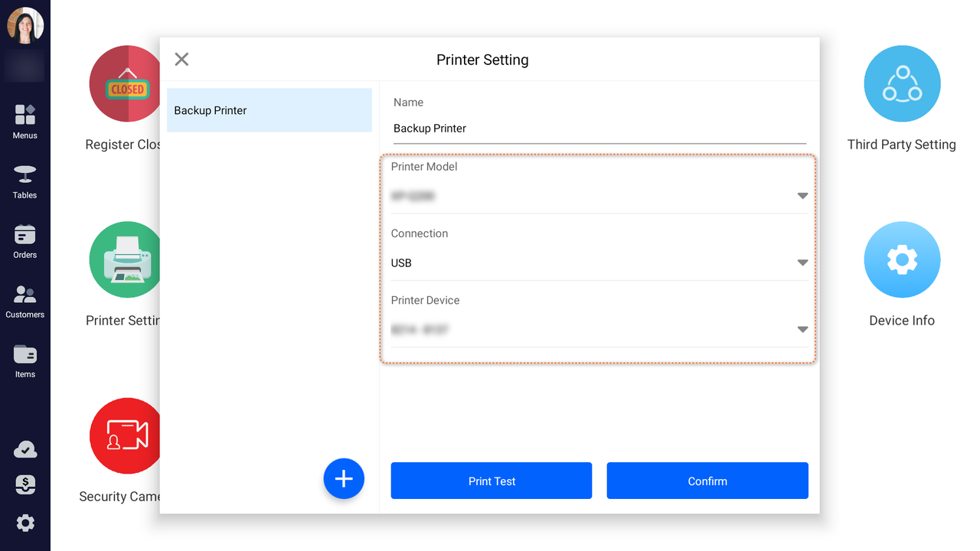
Task: Click the cloud sync status icon
Action: pos(25,450)
